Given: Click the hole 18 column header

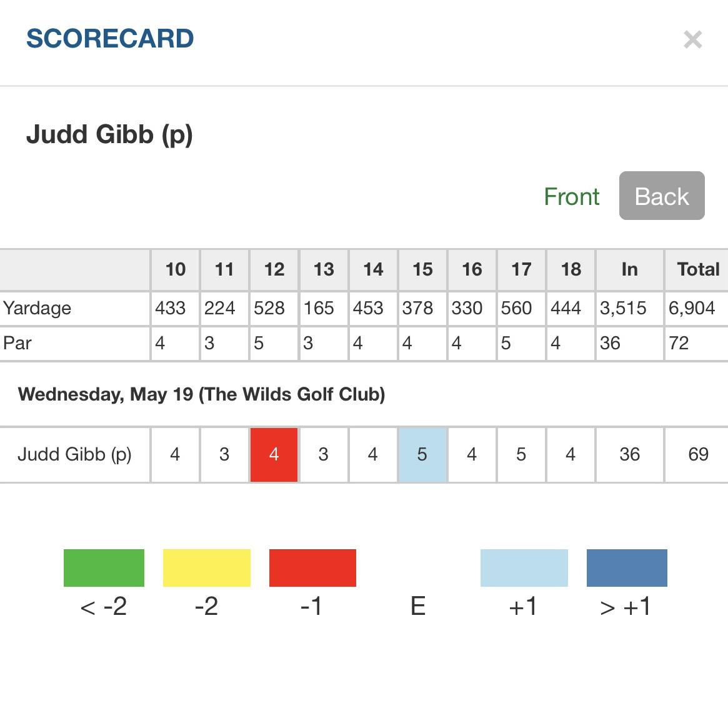Looking at the screenshot, I should 571,269.
